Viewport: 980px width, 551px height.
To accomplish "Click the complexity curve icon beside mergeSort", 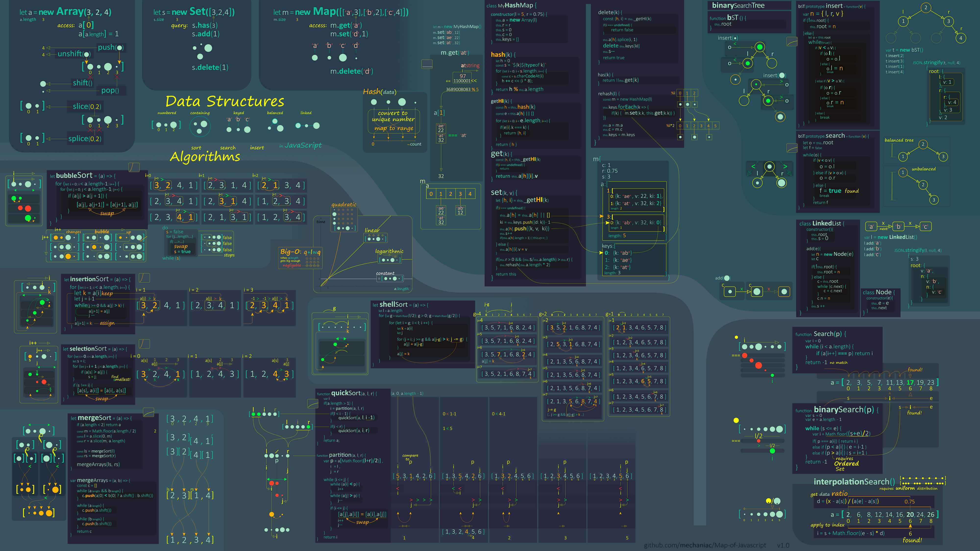I will coord(148,412).
